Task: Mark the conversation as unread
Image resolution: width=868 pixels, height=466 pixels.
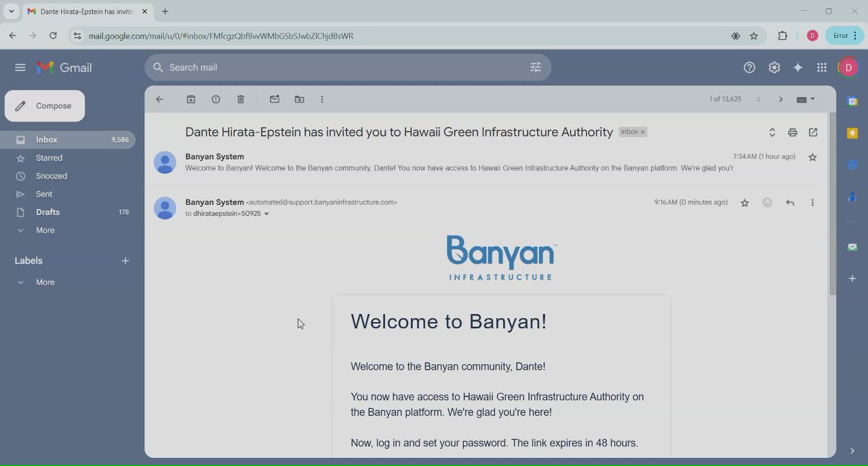Action: (x=275, y=99)
